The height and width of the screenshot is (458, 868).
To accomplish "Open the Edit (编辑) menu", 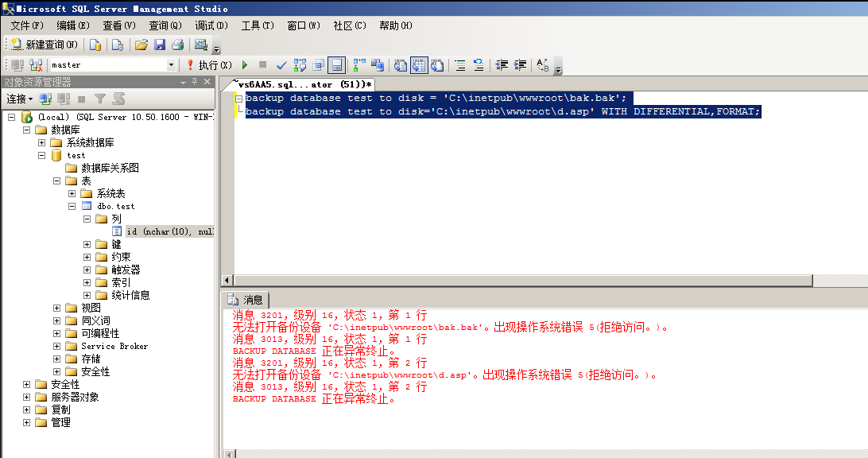I will 72,25.
